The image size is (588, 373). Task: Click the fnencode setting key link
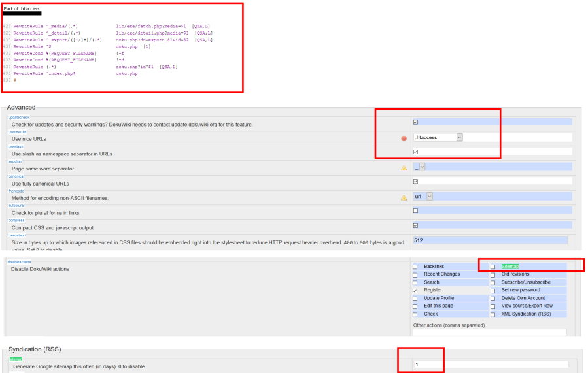pyautogui.click(x=16, y=191)
